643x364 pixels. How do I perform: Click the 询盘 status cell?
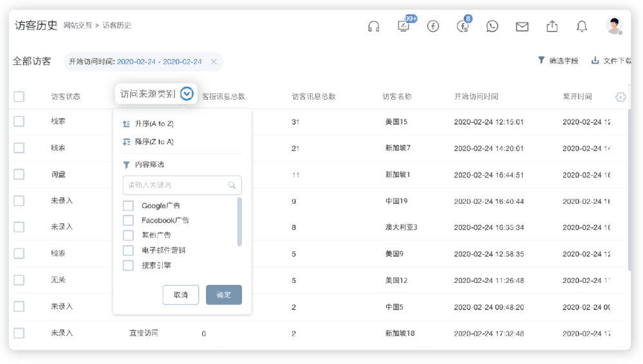click(x=58, y=174)
